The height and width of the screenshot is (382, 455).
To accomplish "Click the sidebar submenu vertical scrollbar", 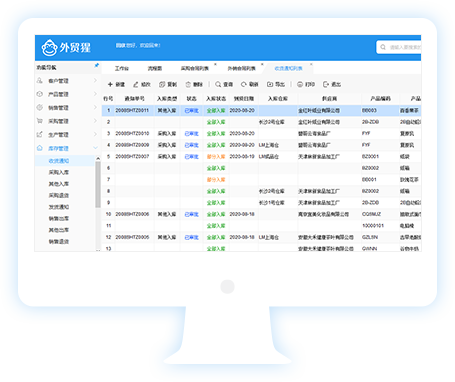I will [98, 185].
